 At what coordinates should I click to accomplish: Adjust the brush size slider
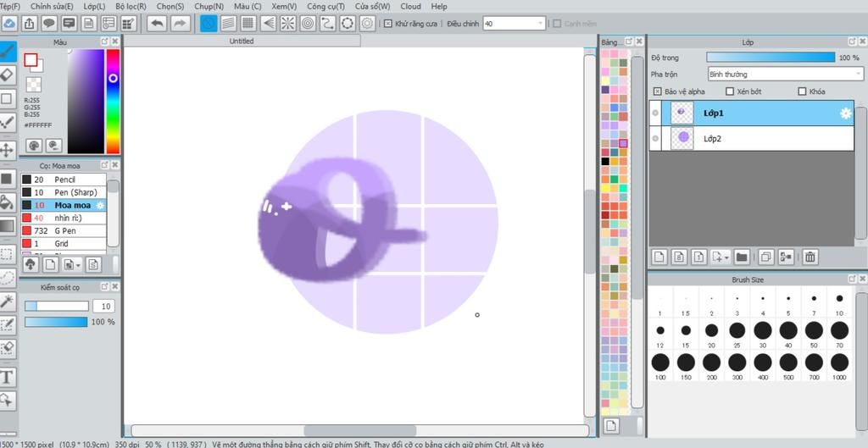(57, 307)
